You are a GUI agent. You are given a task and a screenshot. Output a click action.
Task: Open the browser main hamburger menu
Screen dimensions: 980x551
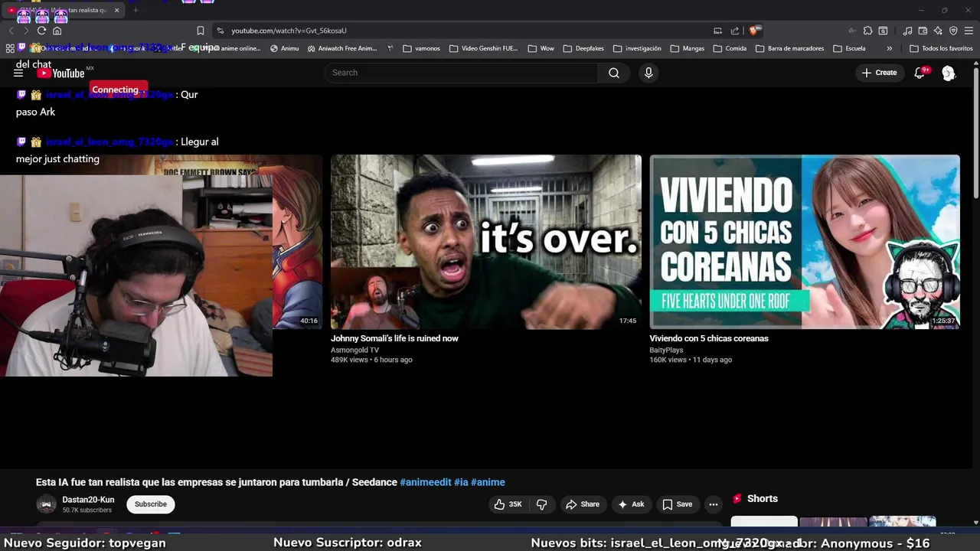pos(969,31)
